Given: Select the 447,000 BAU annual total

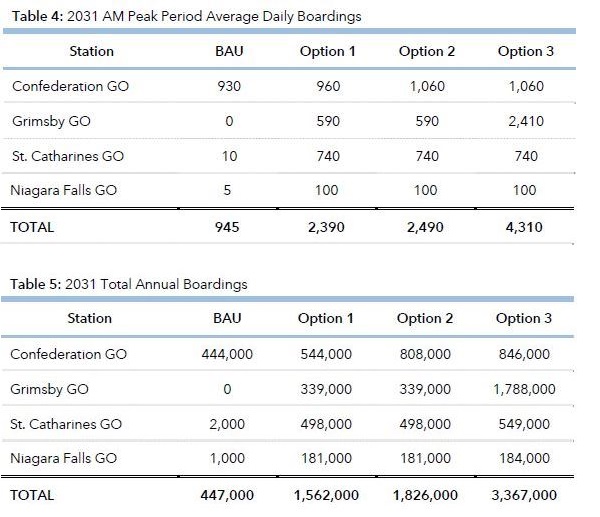Looking at the screenshot, I should (x=228, y=494).
